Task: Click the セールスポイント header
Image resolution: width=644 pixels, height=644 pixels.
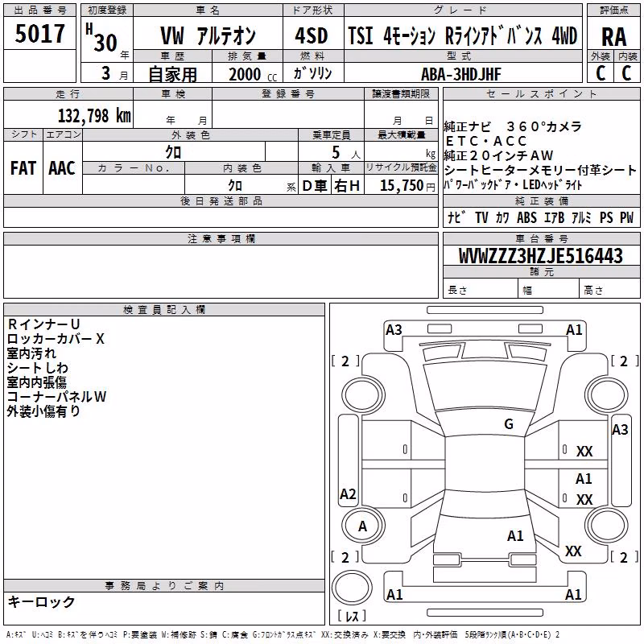Action: click(x=541, y=93)
